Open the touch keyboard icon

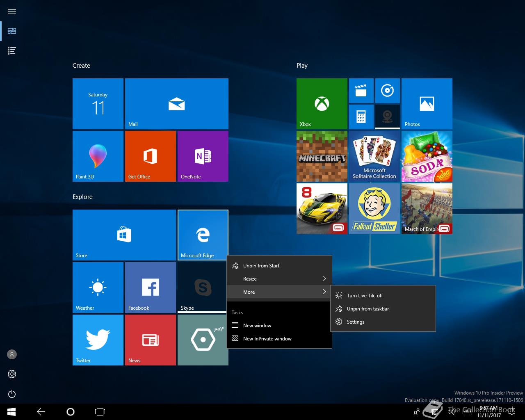pyautogui.click(x=467, y=412)
